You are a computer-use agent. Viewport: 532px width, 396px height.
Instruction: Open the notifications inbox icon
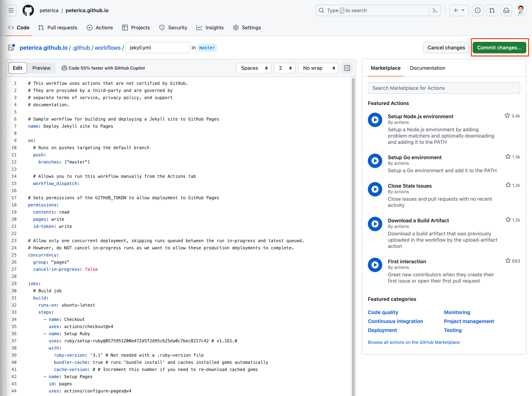pyautogui.click(x=506, y=10)
